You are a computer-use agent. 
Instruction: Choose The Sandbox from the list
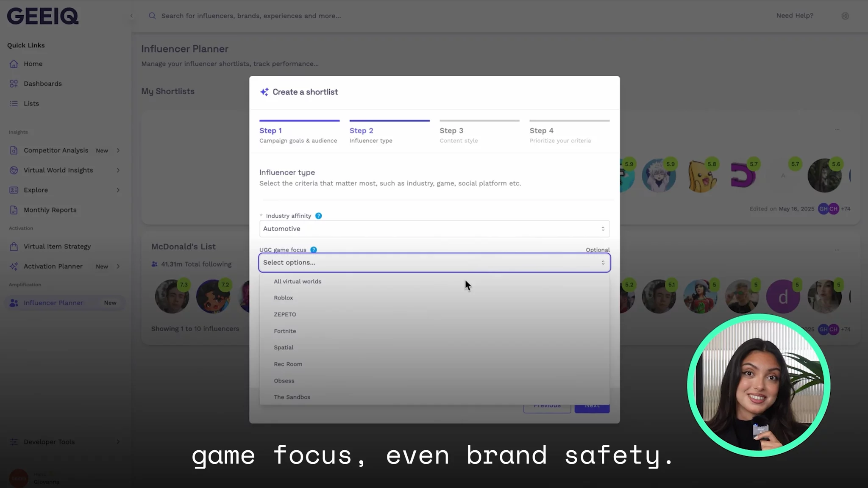[x=434, y=397]
